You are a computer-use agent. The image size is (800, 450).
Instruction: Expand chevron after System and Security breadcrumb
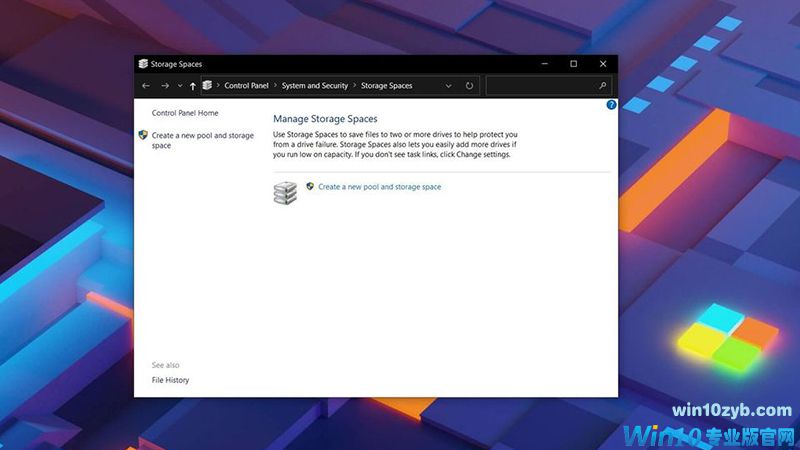coord(354,86)
